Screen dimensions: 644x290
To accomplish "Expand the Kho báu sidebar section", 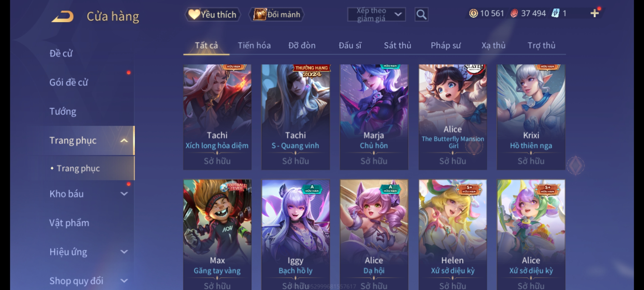I will [124, 194].
